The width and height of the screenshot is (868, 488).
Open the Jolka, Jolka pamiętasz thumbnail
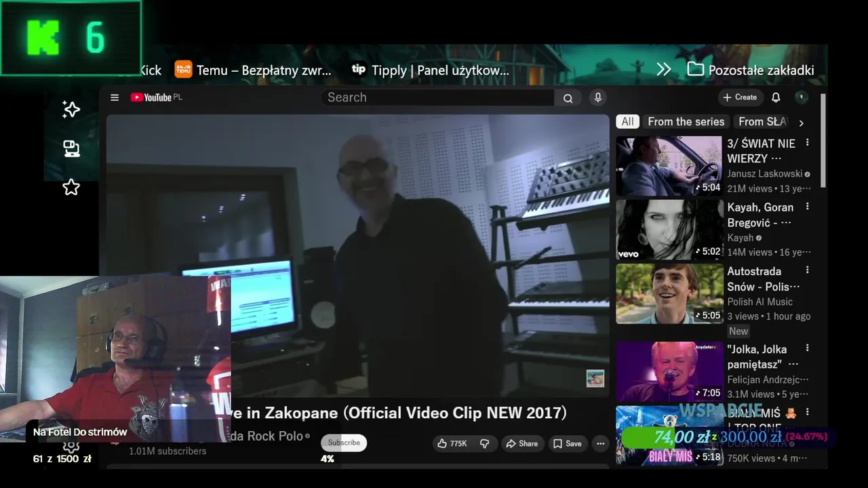[669, 371]
